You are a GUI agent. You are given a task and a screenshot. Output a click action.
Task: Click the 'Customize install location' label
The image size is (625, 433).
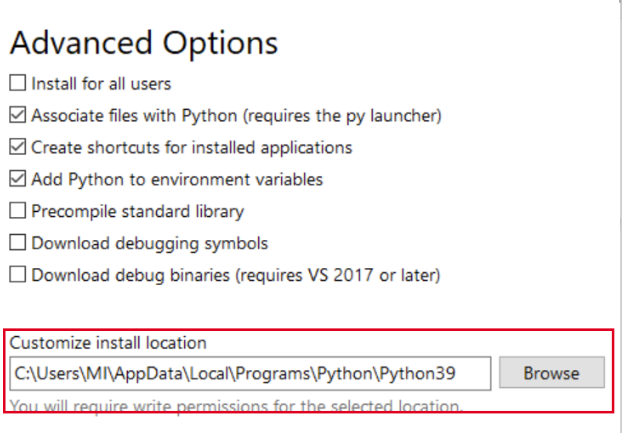point(108,343)
